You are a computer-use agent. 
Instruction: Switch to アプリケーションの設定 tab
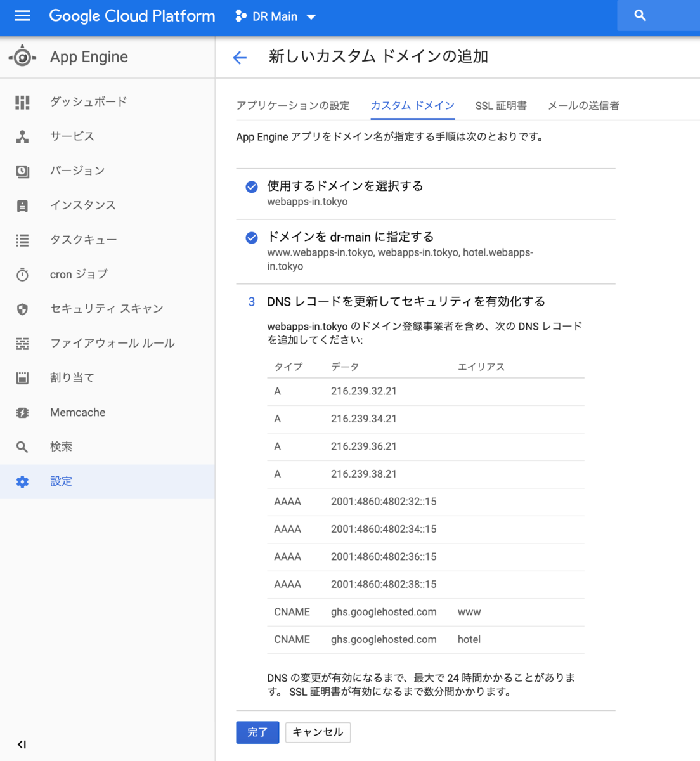tap(293, 105)
